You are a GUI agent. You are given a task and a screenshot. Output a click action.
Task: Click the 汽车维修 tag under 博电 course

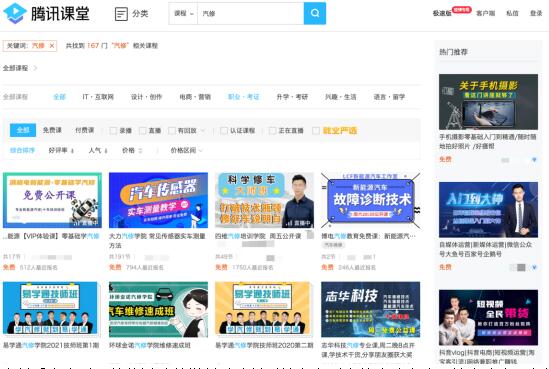pos(333,245)
